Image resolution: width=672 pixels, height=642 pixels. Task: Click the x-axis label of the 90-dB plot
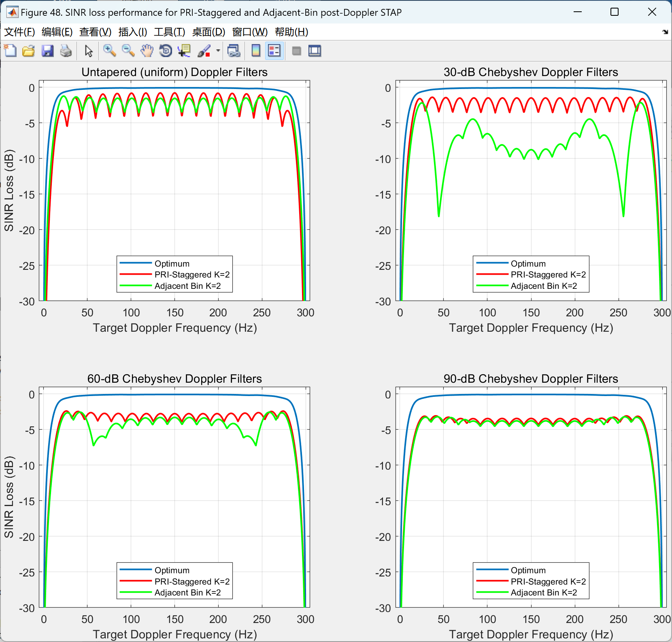(531, 634)
